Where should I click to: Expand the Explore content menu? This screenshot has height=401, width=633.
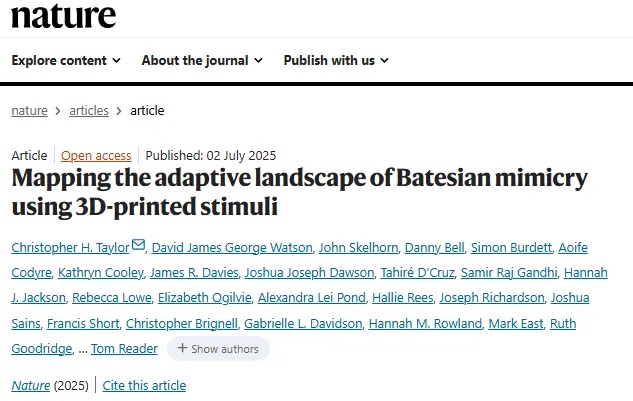[x=66, y=60]
